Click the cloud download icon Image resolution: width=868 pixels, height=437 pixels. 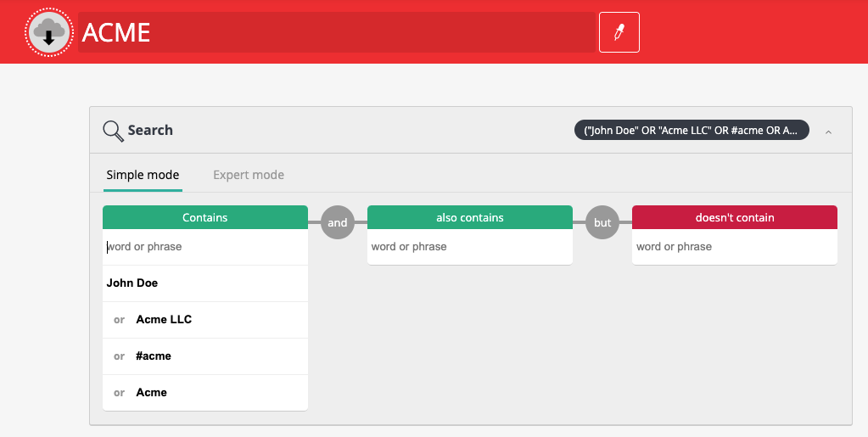(48, 32)
